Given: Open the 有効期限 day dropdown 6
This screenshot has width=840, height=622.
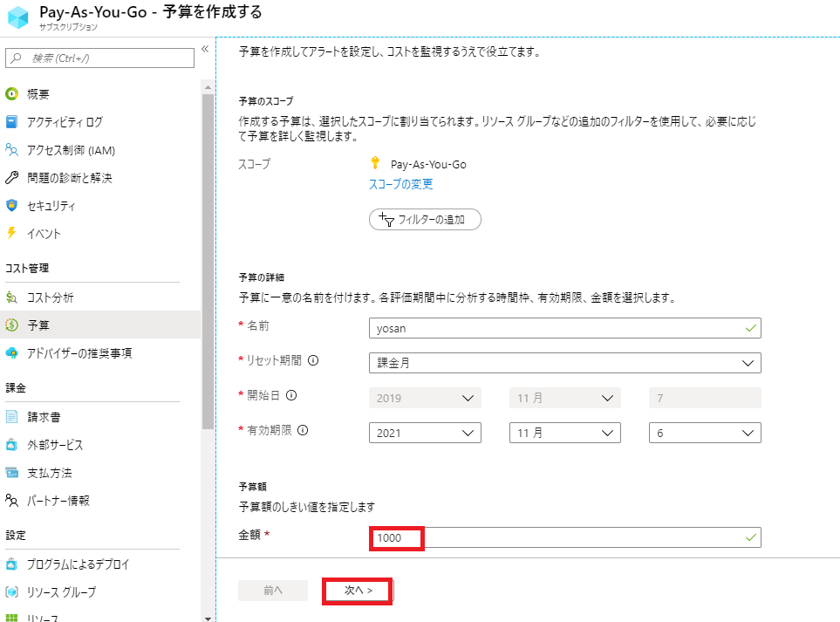Looking at the screenshot, I should 705,433.
